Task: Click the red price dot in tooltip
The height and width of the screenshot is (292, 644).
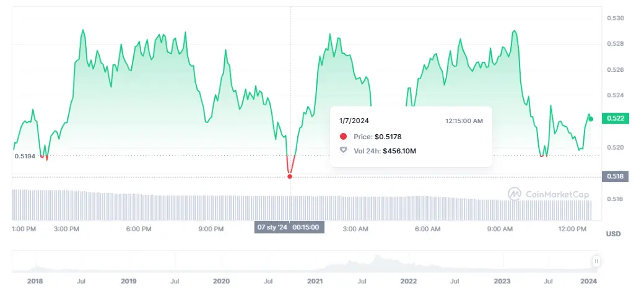Action: click(344, 136)
